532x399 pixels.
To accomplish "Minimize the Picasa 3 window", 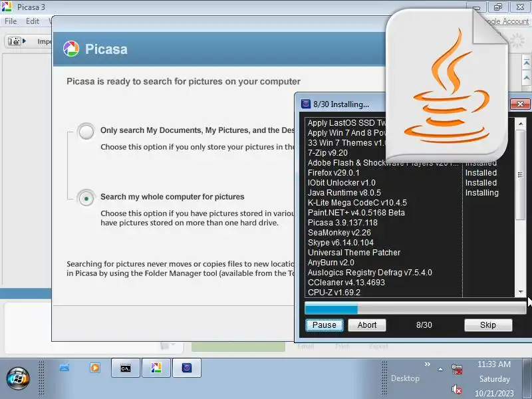I will [476, 7].
